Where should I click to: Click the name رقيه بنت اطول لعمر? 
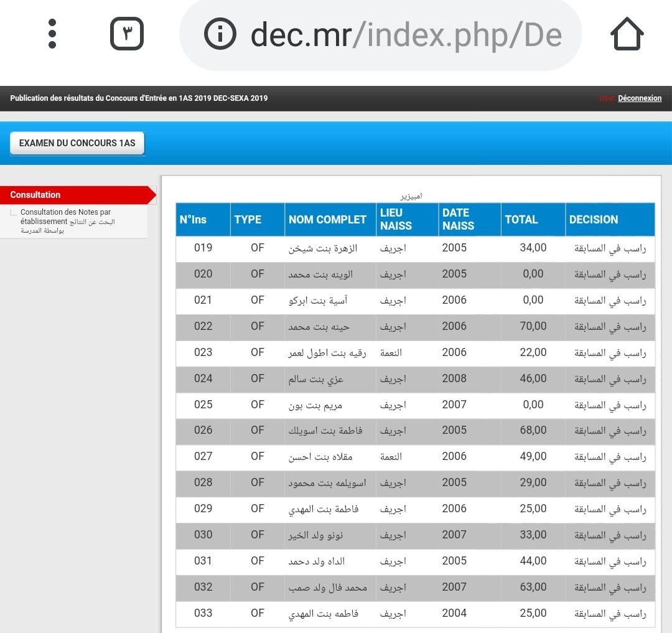[327, 353]
